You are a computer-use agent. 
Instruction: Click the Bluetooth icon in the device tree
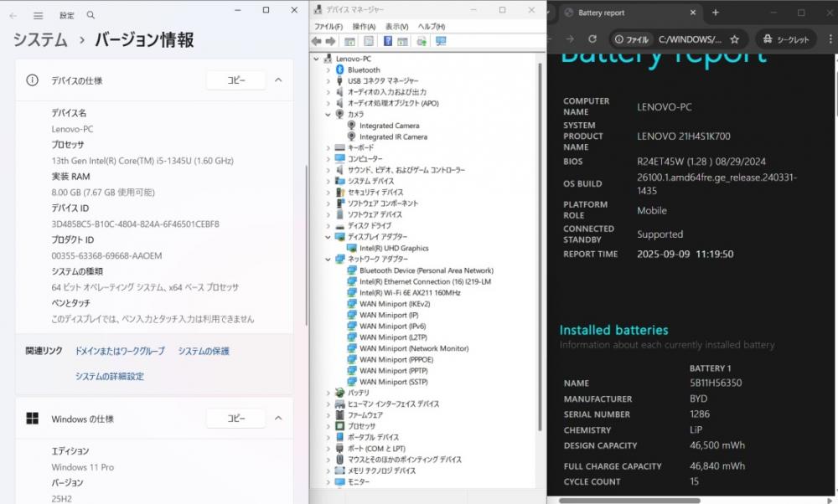point(339,70)
